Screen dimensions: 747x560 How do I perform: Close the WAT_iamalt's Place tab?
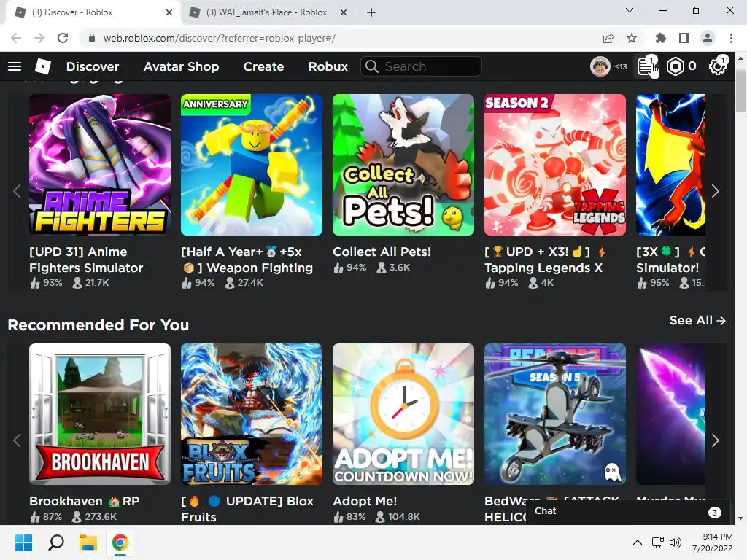coord(344,13)
